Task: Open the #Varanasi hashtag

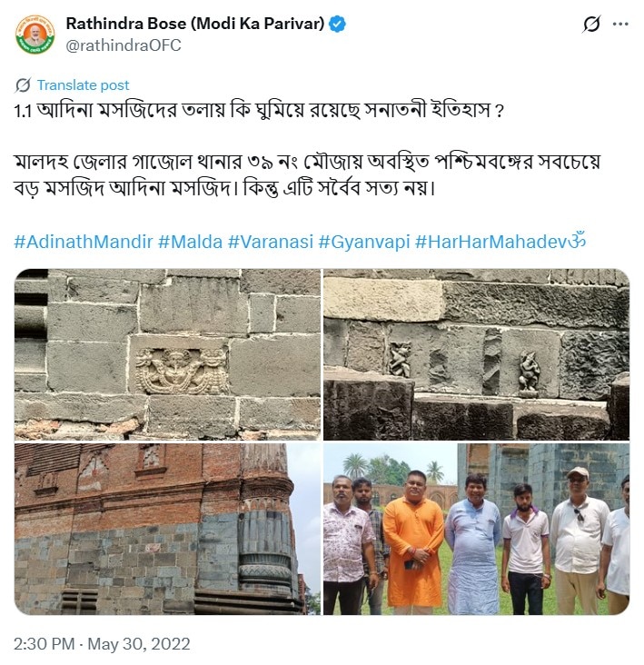Action: [271, 242]
